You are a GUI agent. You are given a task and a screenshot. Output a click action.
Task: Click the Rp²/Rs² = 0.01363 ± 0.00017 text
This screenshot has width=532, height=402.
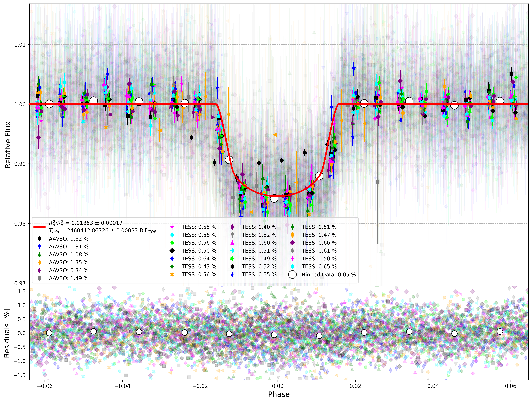pyautogui.click(x=86, y=223)
